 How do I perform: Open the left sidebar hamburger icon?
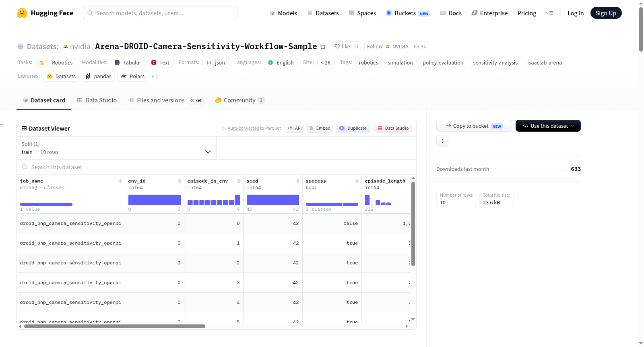(x=2, y=125)
